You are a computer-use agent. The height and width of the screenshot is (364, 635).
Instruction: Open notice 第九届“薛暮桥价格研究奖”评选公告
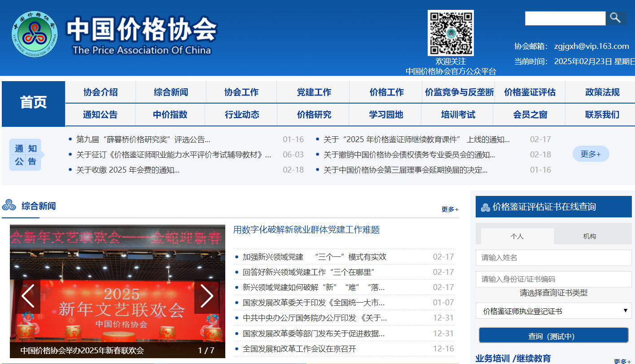[x=143, y=139]
